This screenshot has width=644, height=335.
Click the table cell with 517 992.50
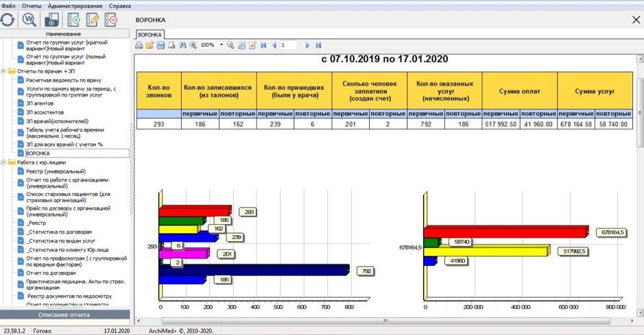(x=501, y=124)
